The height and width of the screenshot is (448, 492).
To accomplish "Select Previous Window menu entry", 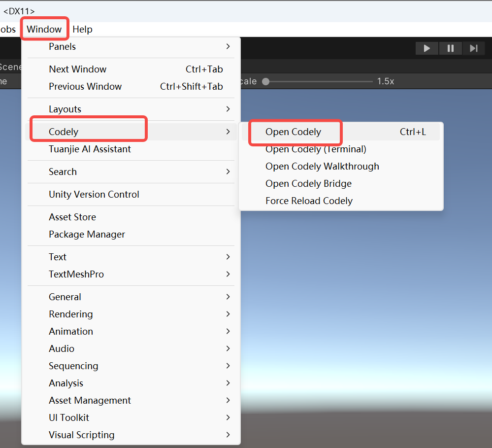I will click(x=131, y=86).
